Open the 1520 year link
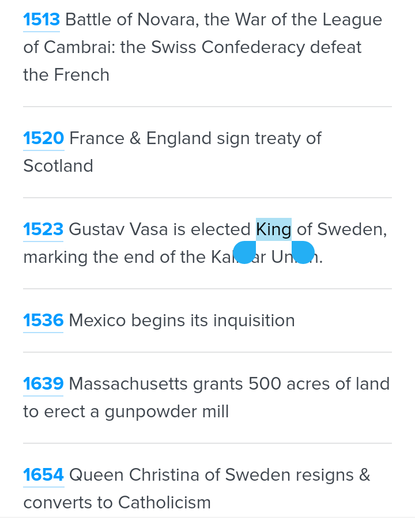The image size is (415, 532). 43,139
